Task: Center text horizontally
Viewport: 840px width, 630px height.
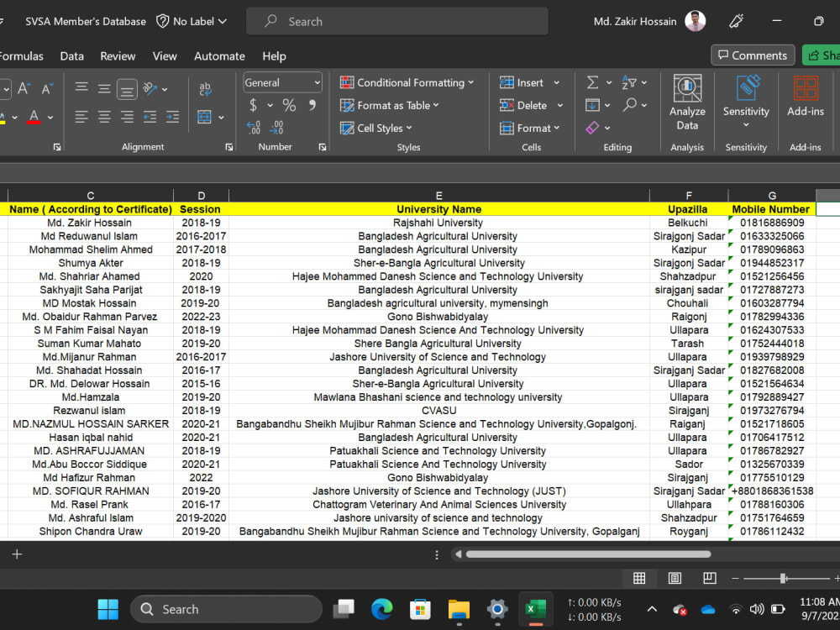Action: (104, 117)
